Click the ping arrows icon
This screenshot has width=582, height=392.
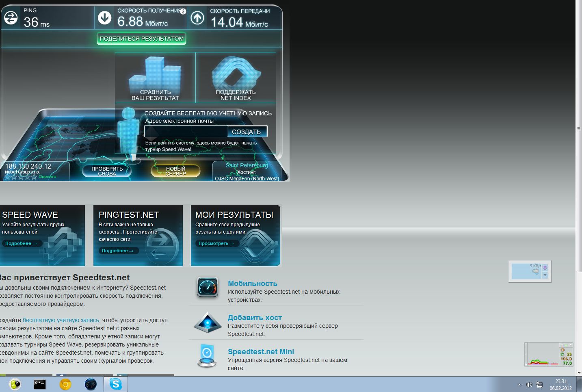tap(11, 18)
